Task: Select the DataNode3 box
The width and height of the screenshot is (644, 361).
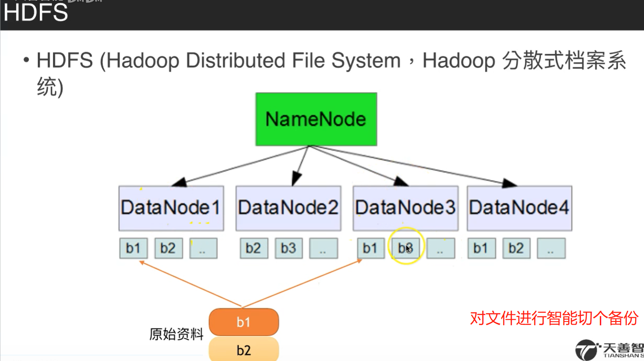Action: tap(405, 208)
